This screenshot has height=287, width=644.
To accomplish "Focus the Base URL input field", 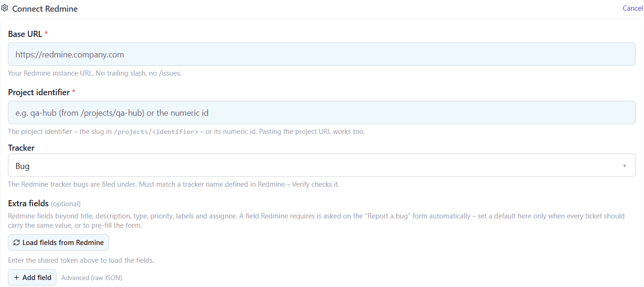I will point(322,54).
